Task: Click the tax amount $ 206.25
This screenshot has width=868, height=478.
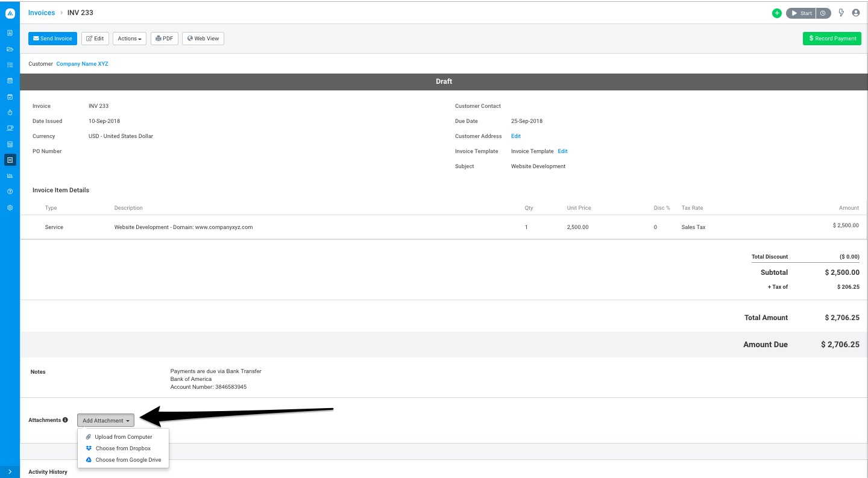Action: [848, 287]
